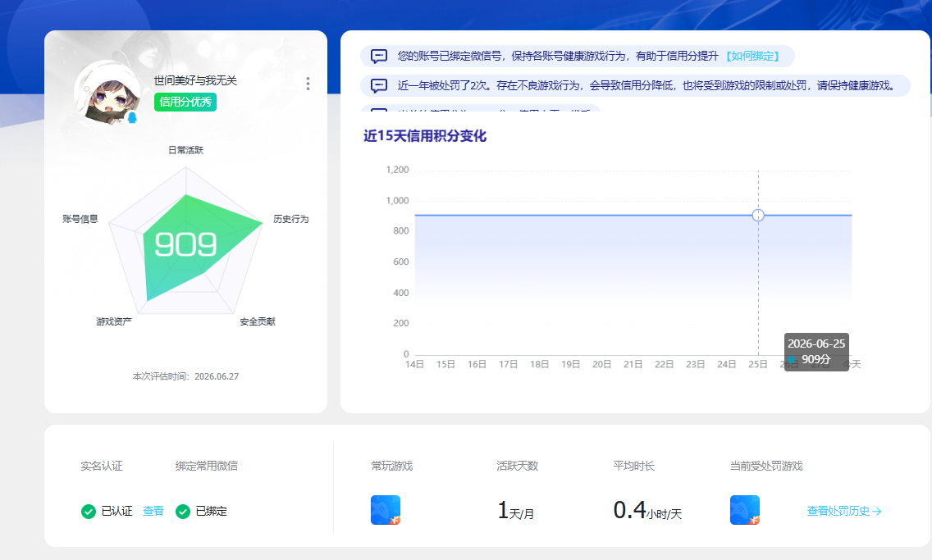Click the 2026-06-25 chart tooltip
The height and width of the screenshot is (560, 932).
816,352
